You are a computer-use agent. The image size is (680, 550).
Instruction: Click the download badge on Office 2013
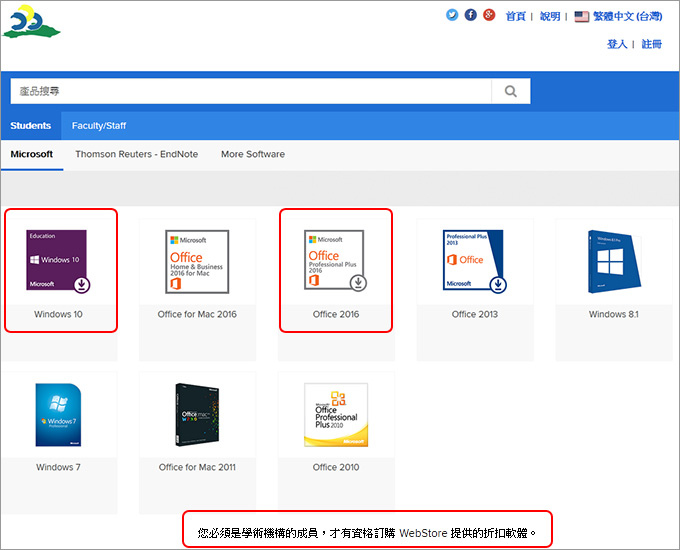click(498, 285)
